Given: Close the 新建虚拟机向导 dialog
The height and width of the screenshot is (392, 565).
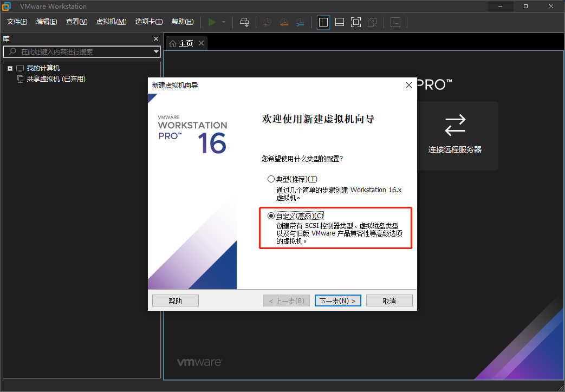Looking at the screenshot, I should [408, 85].
